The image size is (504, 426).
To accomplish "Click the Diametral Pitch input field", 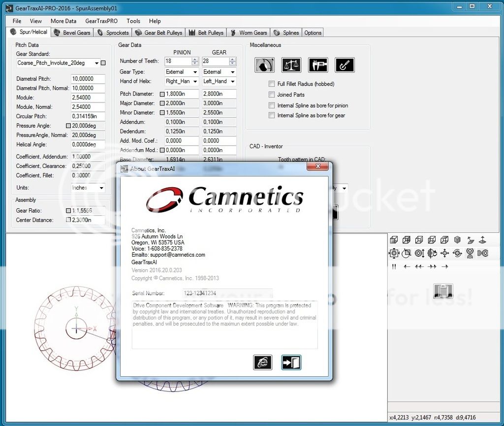I will click(88, 79).
